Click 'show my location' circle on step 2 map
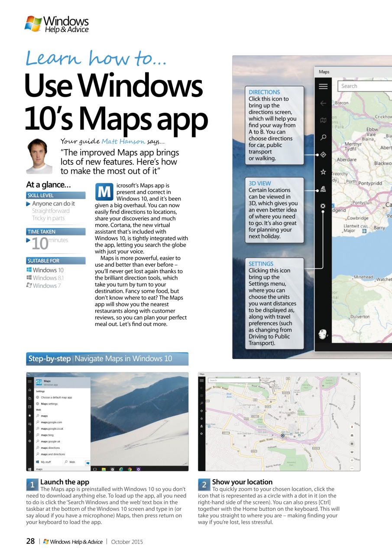The width and height of the screenshot is (392, 555). point(352,444)
